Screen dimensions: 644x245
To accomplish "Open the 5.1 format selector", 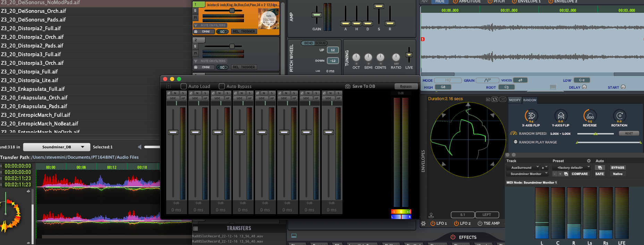I will point(463,215).
